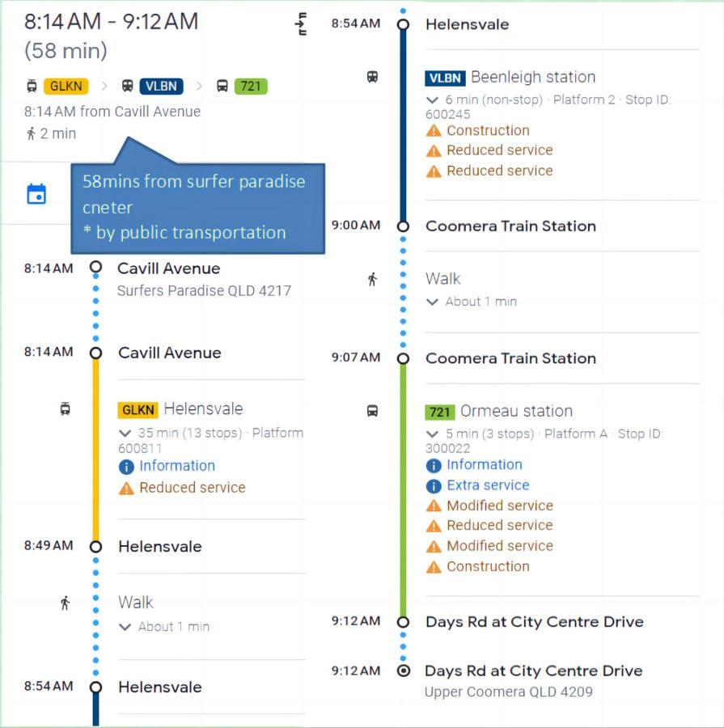Open the calendar schedule icon

click(x=36, y=193)
